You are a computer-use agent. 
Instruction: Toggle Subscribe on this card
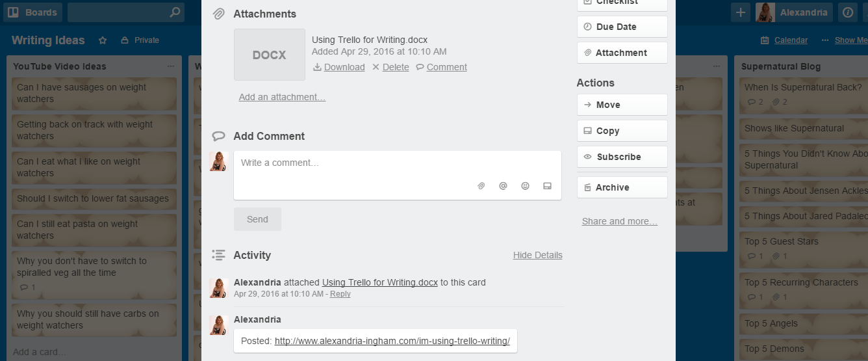(x=622, y=157)
